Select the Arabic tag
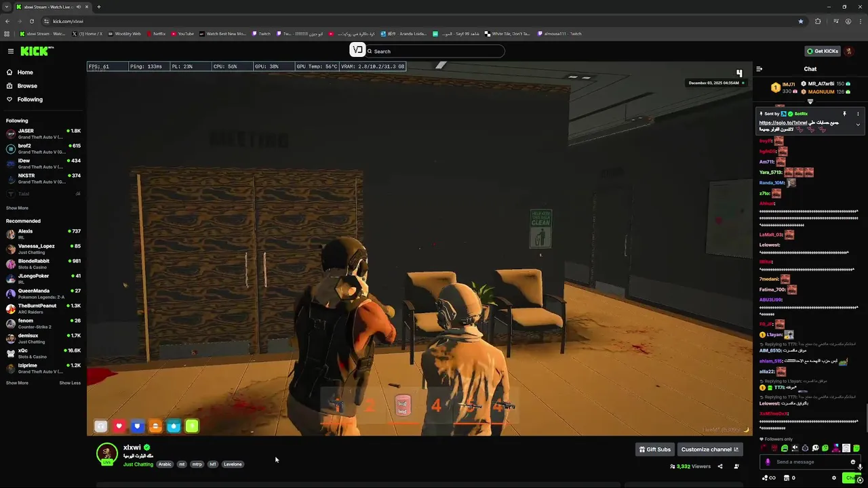Viewport: 868px width, 488px height. pos(165,464)
